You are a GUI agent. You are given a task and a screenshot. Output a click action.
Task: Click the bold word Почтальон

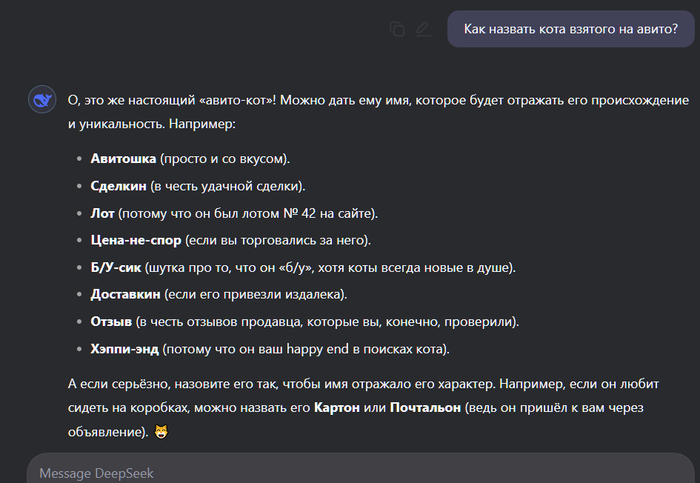pyautogui.click(x=425, y=408)
